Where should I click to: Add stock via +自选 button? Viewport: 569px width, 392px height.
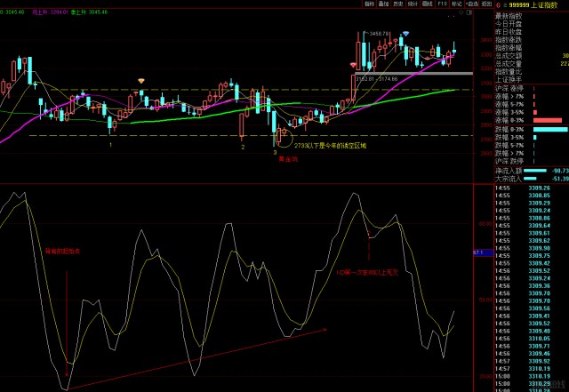[471, 4]
